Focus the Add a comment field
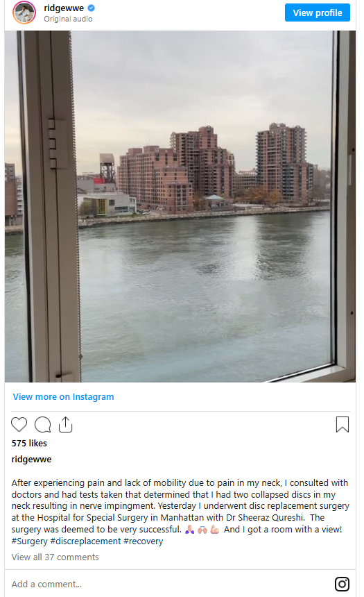 click(x=167, y=584)
